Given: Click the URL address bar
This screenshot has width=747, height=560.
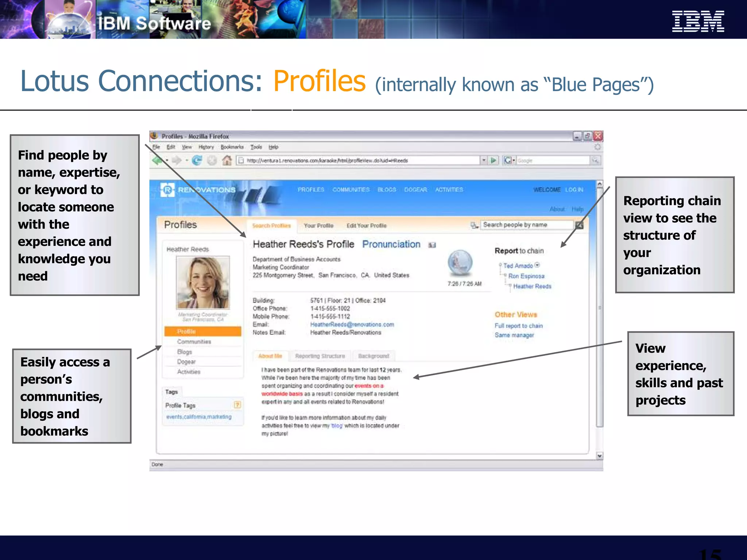Looking at the screenshot, I should [x=358, y=160].
